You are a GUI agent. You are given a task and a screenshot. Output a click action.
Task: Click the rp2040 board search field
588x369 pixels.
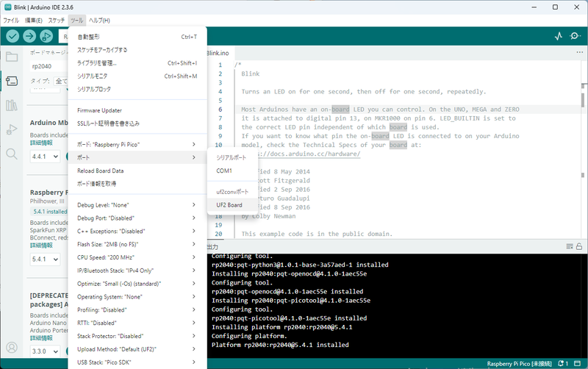pos(48,66)
